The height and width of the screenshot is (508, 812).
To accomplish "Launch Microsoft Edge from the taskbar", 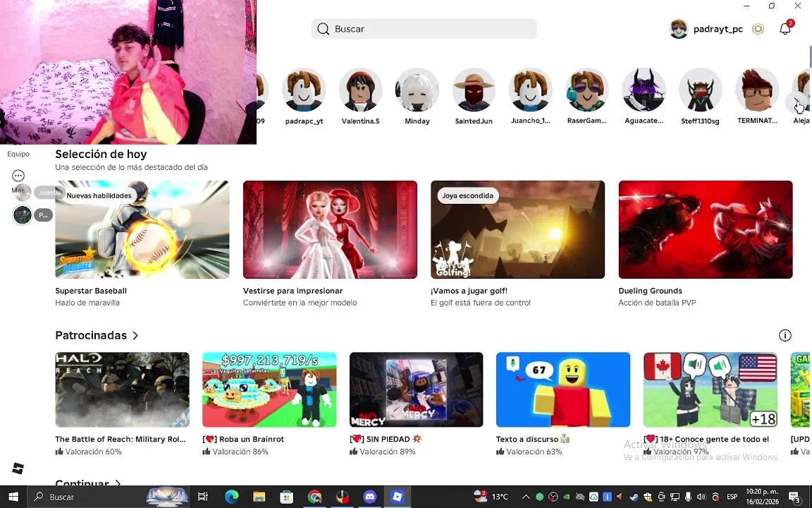I will click(231, 497).
